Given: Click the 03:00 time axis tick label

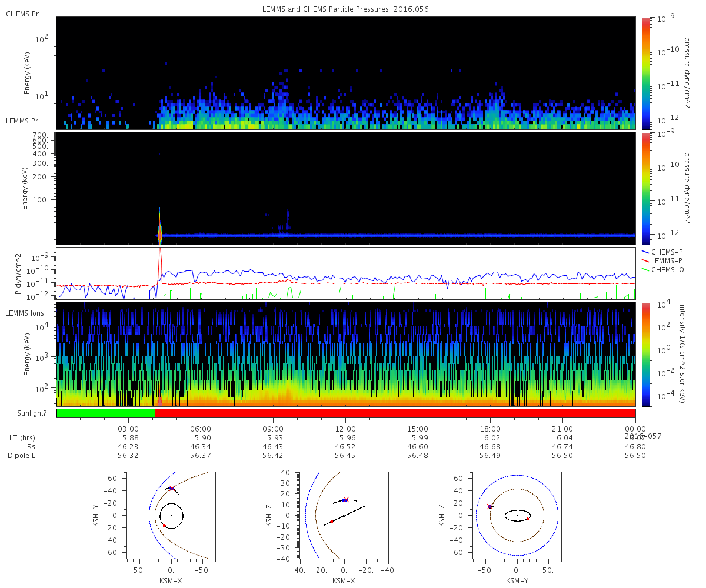Looking at the screenshot, I should tap(128, 429).
